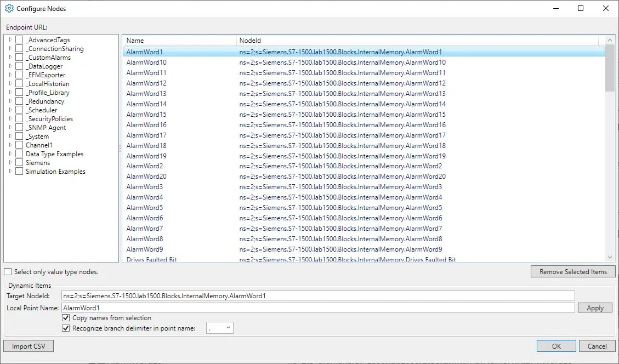The width and height of the screenshot is (619, 364).
Task: Apply the dynamic item settings
Action: 595,308
